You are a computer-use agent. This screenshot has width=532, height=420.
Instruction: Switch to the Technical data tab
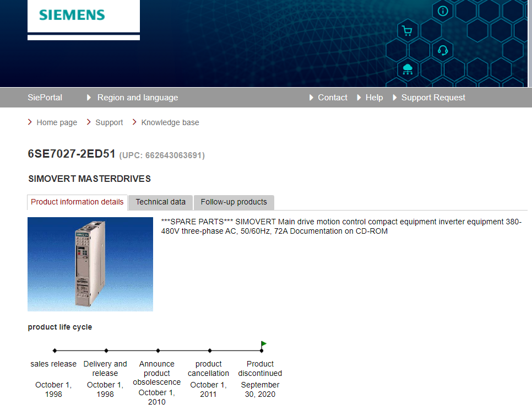pyautogui.click(x=160, y=202)
